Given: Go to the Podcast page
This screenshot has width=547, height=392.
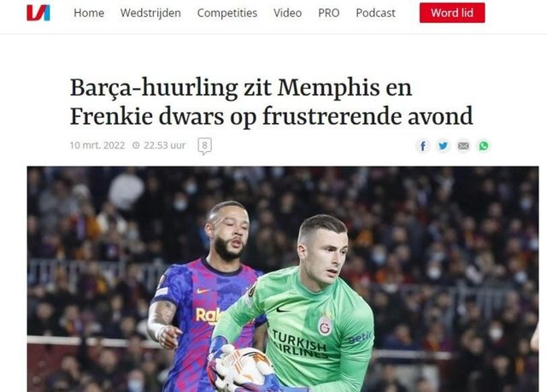Looking at the screenshot, I should point(375,13).
